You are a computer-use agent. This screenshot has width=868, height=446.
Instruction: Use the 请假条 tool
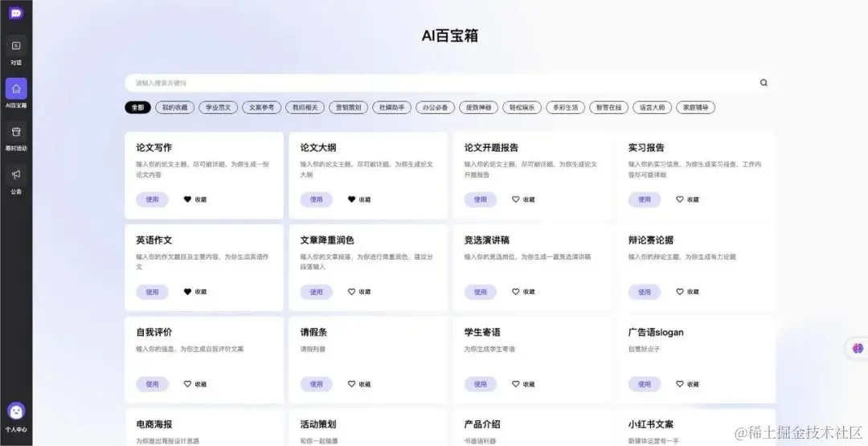316,384
